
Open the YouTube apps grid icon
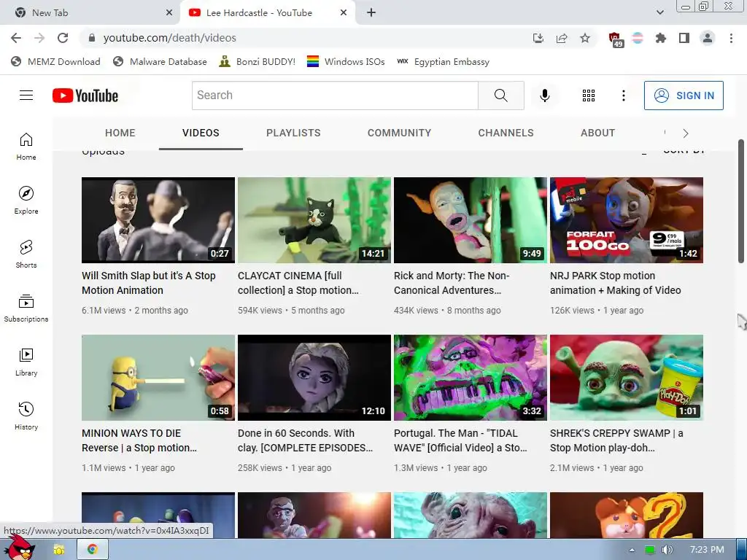click(x=589, y=96)
